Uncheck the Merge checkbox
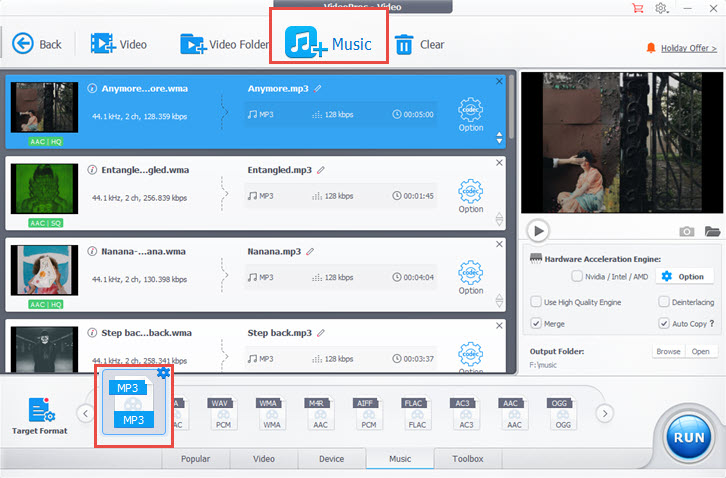Image resolution: width=726 pixels, height=478 pixels. pyautogui.click(x=536, y=323)
